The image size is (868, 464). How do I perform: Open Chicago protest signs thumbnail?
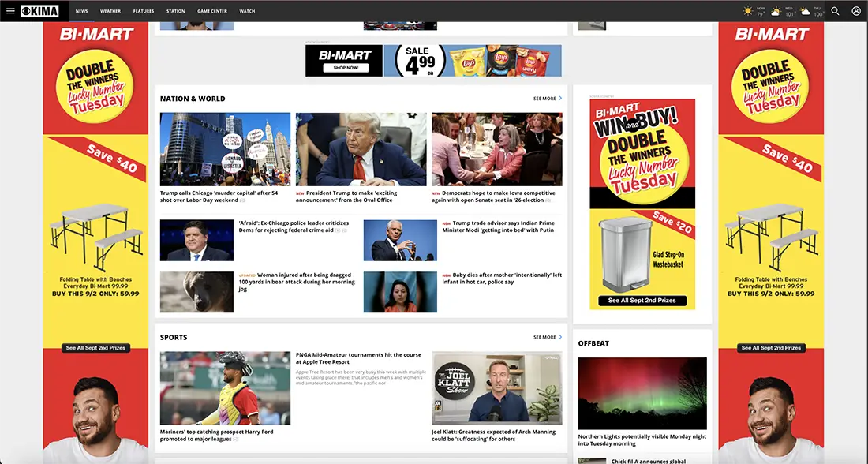click(x=226, y=149)
